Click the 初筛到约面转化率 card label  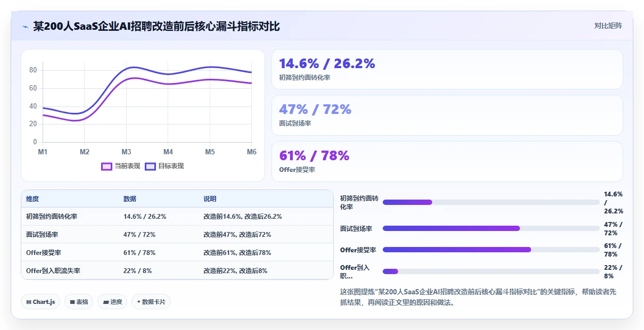[x=304, y=77]
